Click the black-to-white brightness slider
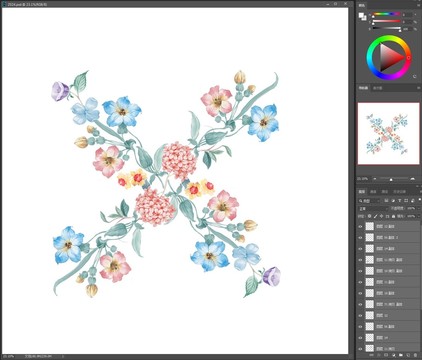Viewport: 422px width, 360px height. [x=386, y=29]
